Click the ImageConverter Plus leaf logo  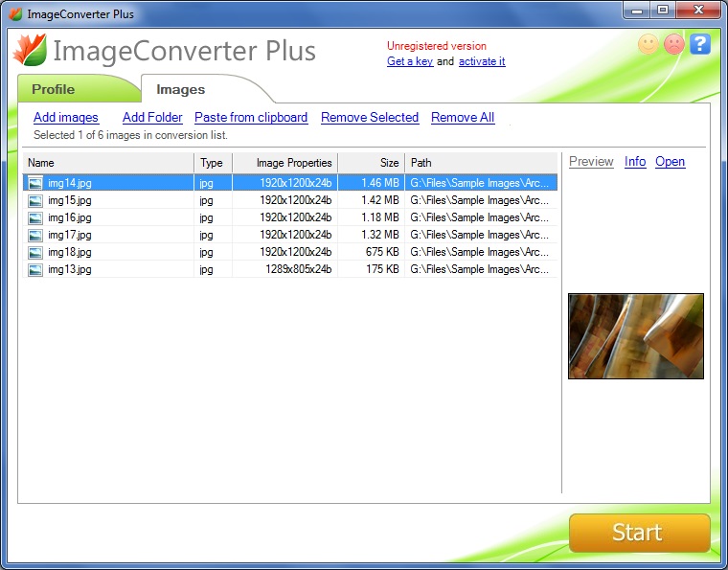[x=30, y=49]
